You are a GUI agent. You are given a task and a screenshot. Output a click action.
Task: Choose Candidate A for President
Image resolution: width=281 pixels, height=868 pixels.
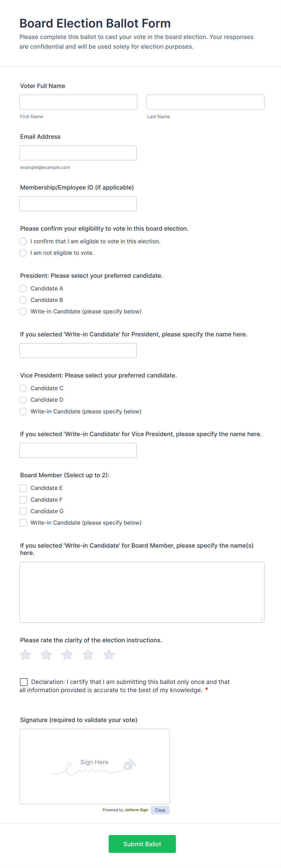pyautogui.click(x=23, y=288)
